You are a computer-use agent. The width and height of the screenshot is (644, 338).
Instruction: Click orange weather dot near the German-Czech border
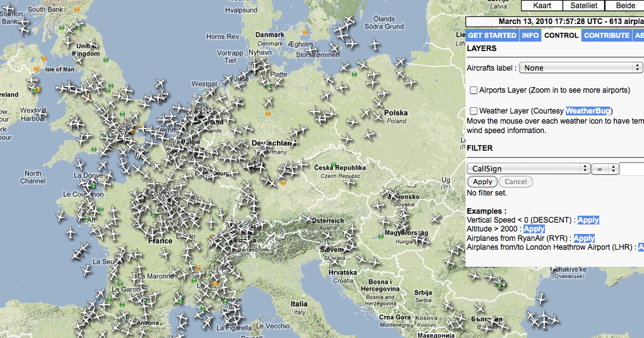click(x=283, y=183)
